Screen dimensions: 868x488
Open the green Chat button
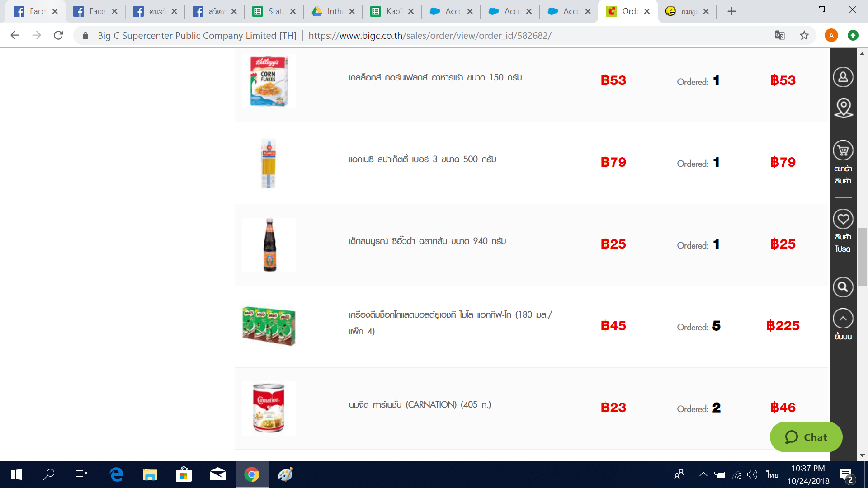tap(806, 437)
